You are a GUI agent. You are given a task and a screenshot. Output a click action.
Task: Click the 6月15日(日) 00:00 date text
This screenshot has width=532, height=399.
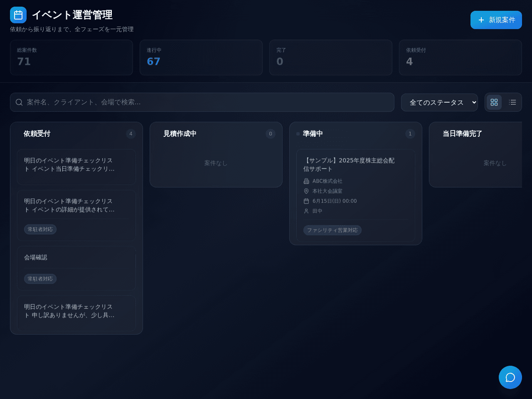pos(335,201)
